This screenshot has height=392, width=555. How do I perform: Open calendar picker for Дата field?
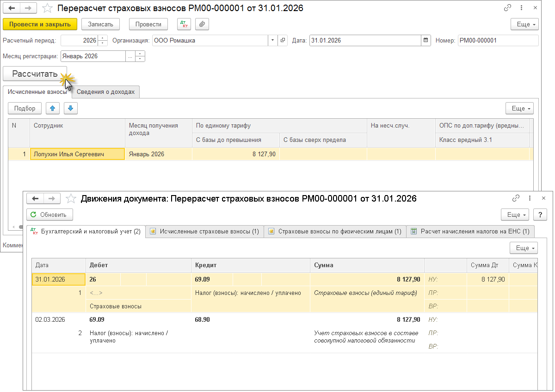[x=425, y=40]
